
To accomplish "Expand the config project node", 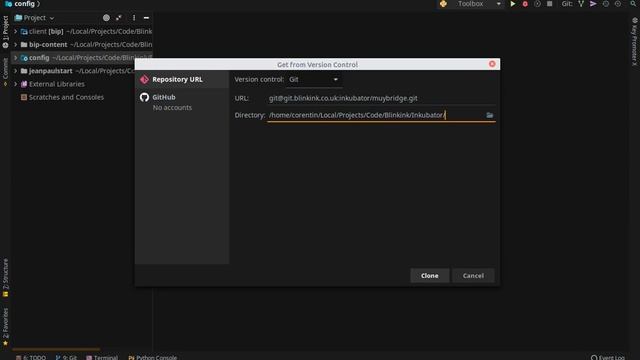I will [16, 58].
